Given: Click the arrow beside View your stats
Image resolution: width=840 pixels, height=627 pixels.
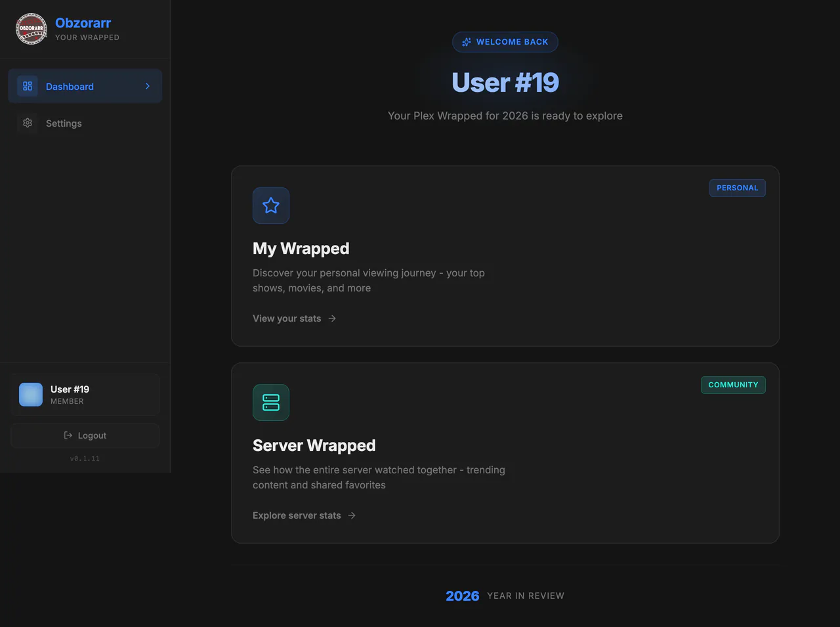Looking at the screenshot, I should [332, 318].
